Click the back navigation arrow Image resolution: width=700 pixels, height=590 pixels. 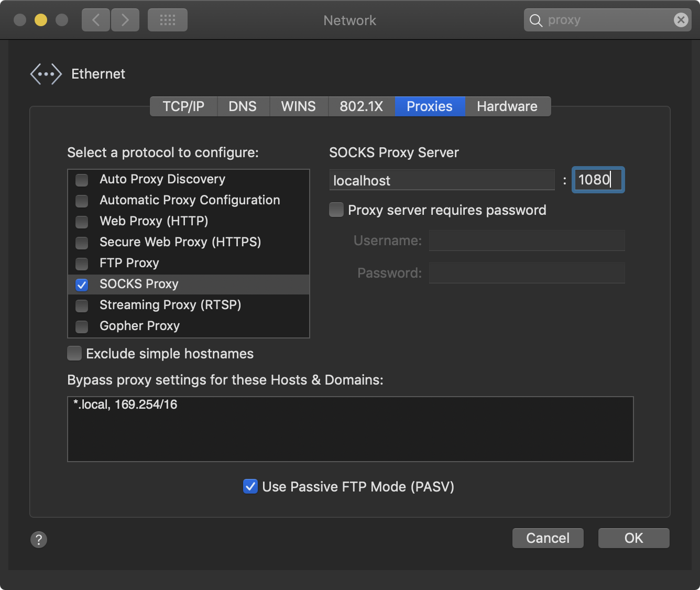pyautogui.click(x=96, y=20)
